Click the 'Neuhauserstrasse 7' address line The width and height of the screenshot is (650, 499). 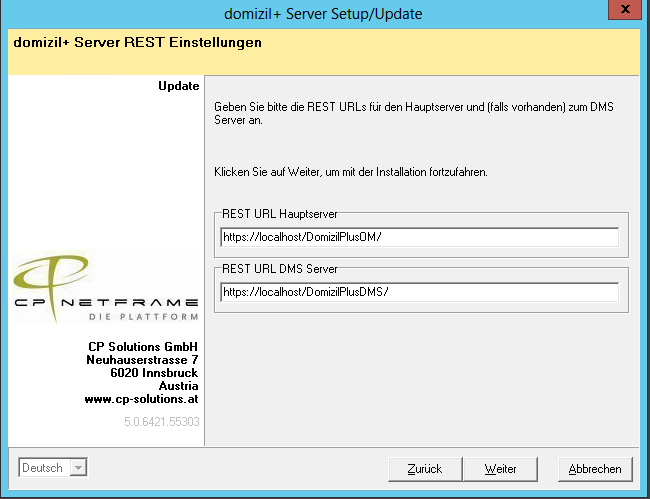(x=142, y=360)
